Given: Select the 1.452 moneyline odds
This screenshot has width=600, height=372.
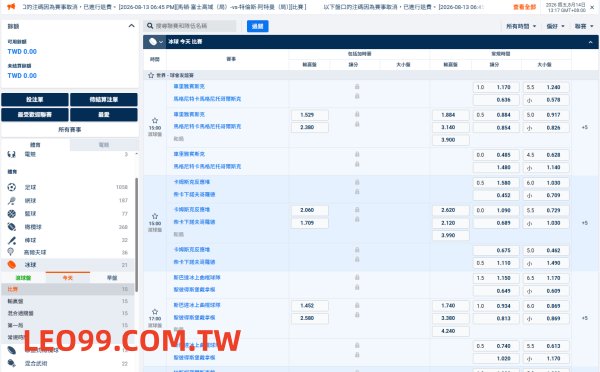Looking at the screenshot, I should pyautogui.click(x=310, y=306).
